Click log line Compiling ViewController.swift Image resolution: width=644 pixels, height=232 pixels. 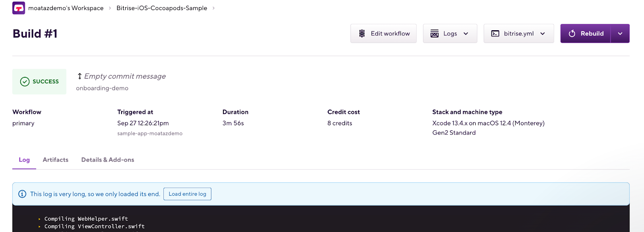tap(95, 226)
